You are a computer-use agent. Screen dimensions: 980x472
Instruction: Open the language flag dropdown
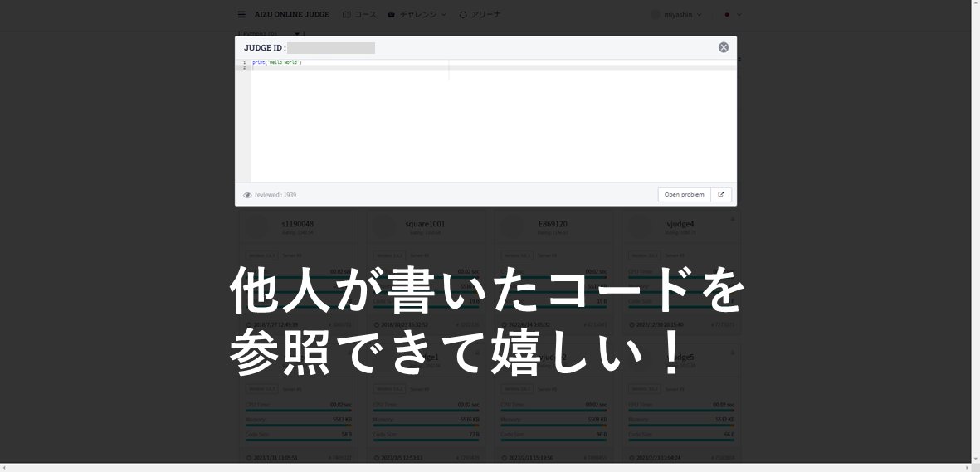[732, 14]
